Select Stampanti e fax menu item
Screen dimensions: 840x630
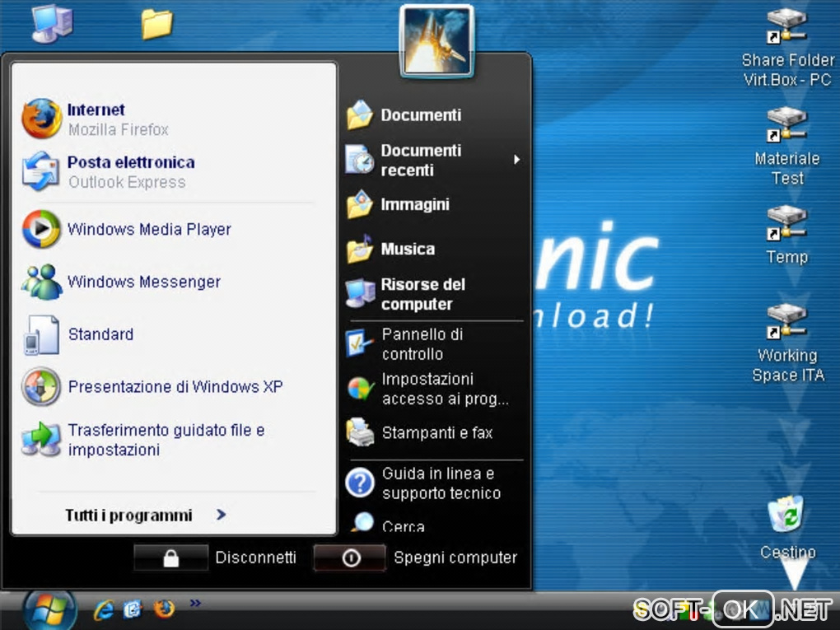[435, 432]
